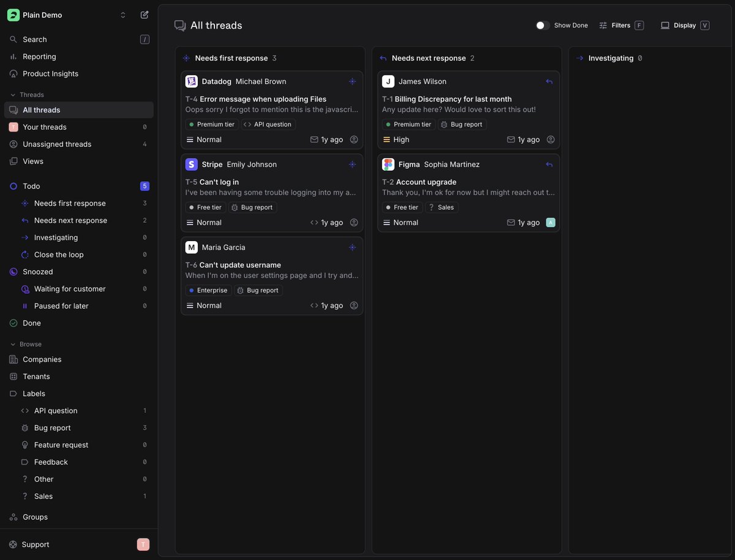
Task: Select All threads in sidebar
Action: [x=79, y=110]
